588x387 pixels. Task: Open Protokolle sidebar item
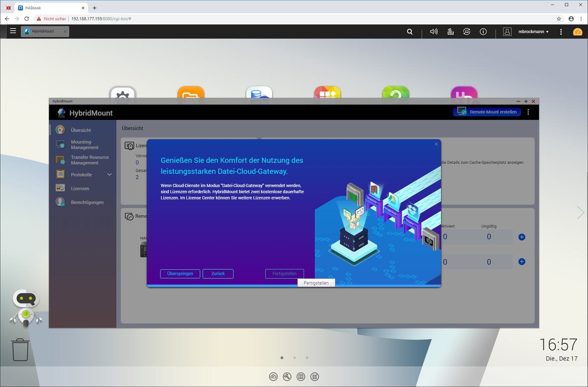(x=81, y=174)
